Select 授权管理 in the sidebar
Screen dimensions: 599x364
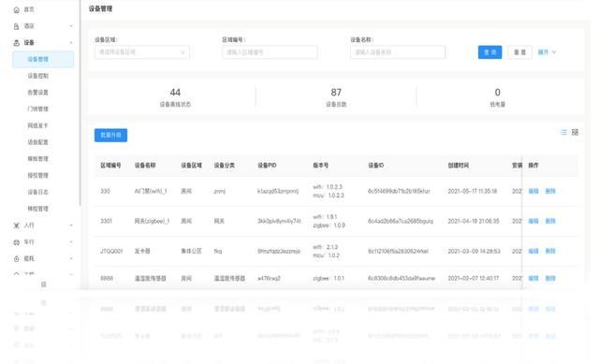click(37, 175)
